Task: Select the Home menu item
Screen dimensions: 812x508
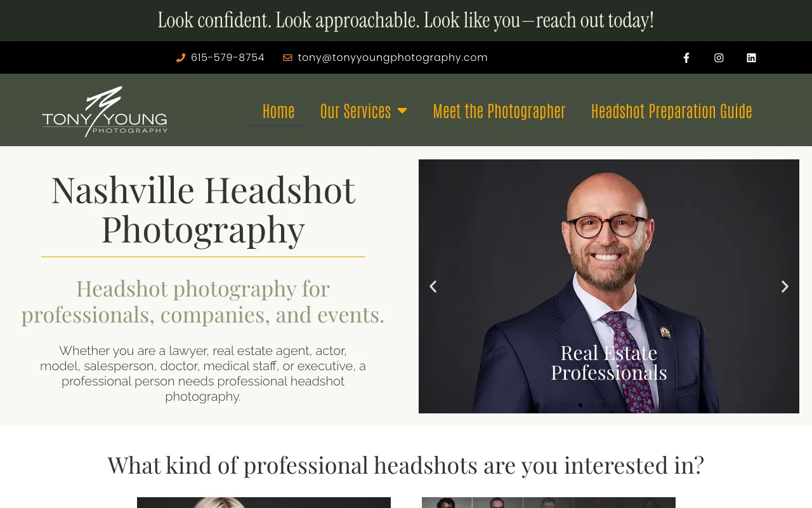Action: (278, 110)
